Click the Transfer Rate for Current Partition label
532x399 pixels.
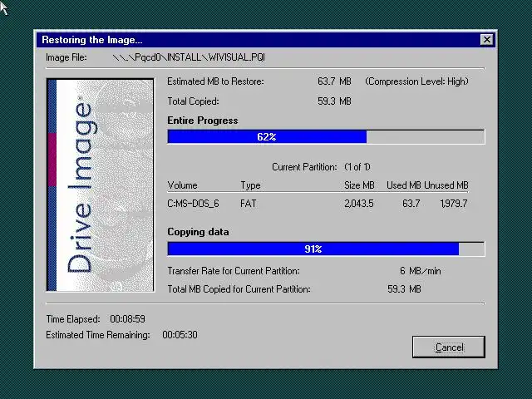234,271
